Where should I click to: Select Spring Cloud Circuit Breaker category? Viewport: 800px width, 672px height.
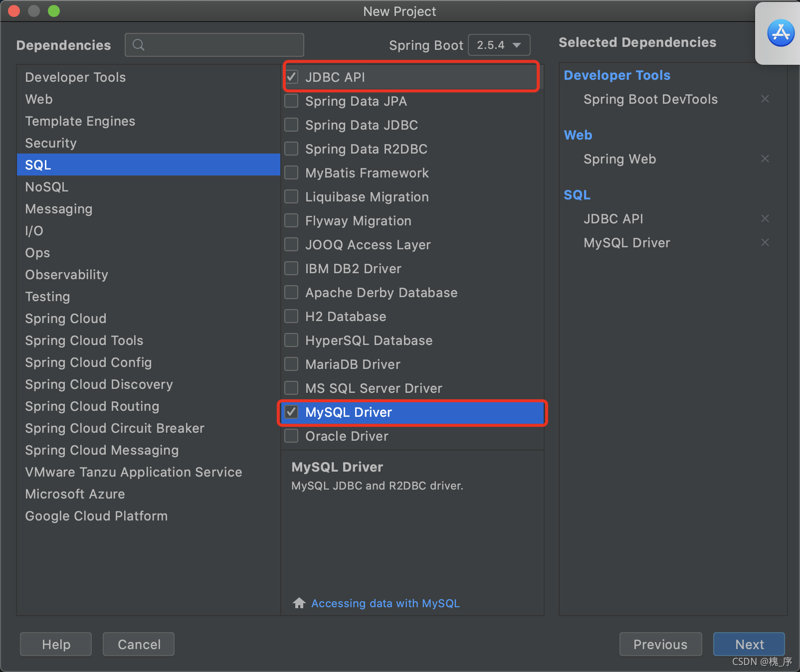149,428
